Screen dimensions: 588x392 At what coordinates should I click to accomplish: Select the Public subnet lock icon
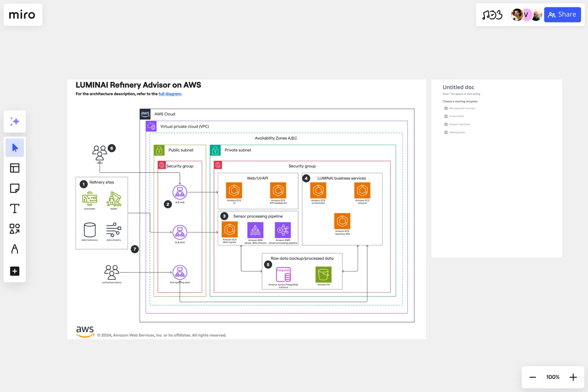coord(159,150)
